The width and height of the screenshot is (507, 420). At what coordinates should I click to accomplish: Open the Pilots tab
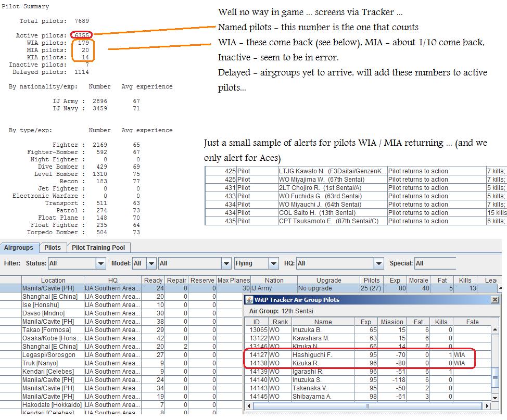click(x=53, y=248)
